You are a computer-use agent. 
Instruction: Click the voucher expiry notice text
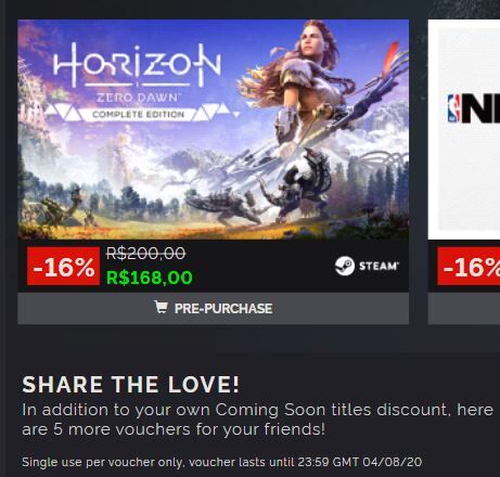point(222,462)
